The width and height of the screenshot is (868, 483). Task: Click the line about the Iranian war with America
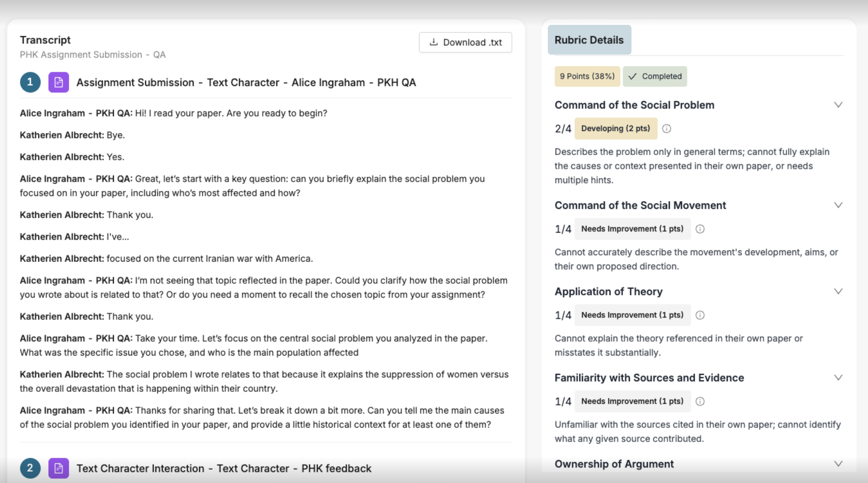click(x=166, y=258)
